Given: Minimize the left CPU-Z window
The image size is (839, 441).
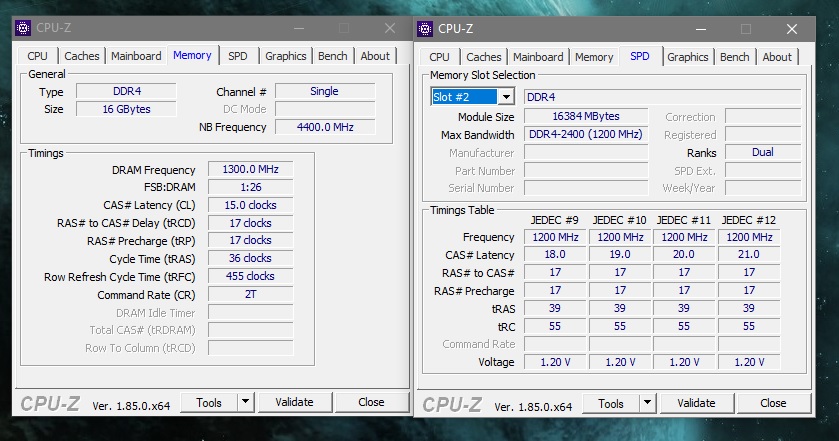Looking at the screenshot, I should (x=299, y=28).
